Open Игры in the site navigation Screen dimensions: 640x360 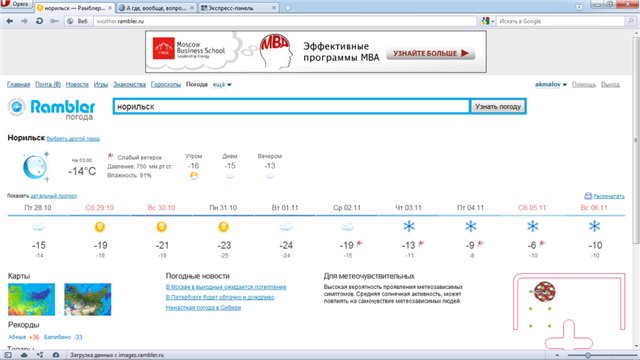point(101,84)
